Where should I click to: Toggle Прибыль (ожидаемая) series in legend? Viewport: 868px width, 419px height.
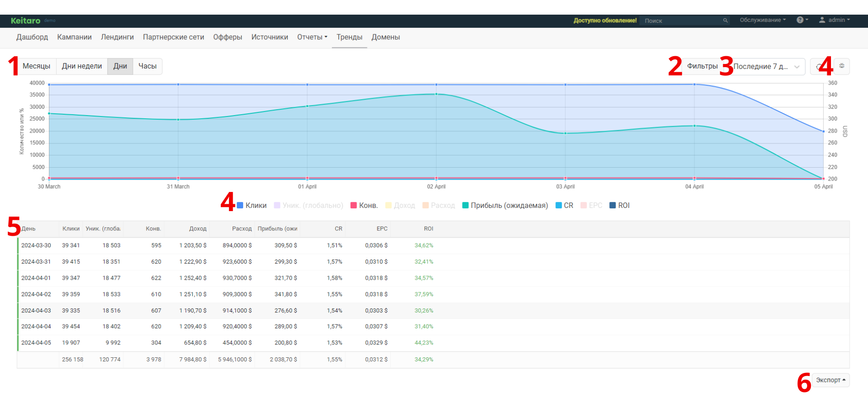click(505, 206)
